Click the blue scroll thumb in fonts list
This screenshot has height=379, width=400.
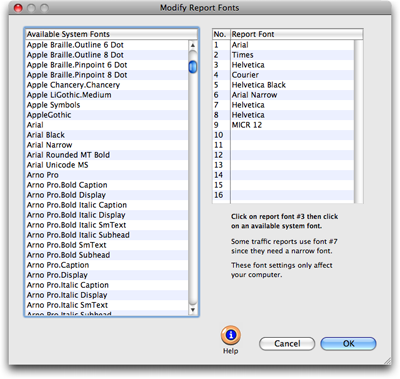tap(193, 67)
